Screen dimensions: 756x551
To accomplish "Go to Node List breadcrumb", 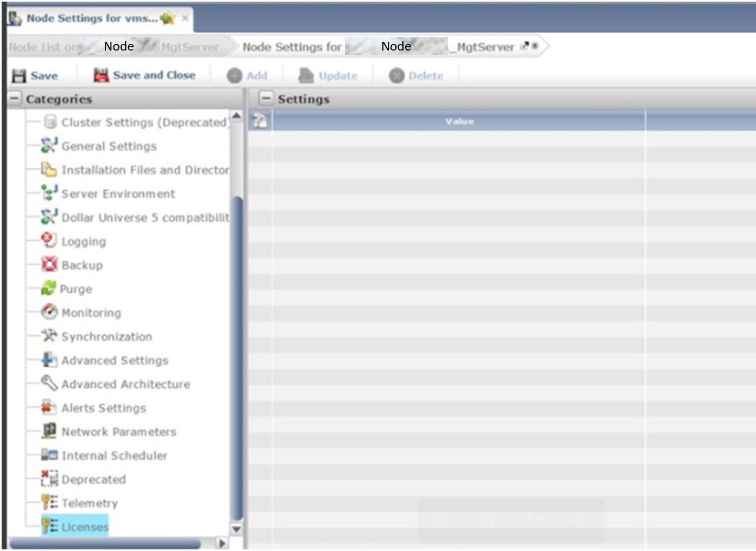I will click(x=43, y=47).
